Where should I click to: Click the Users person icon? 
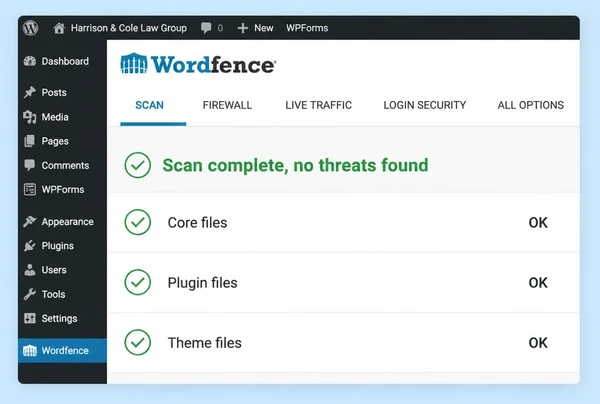[x=30, y=270]
